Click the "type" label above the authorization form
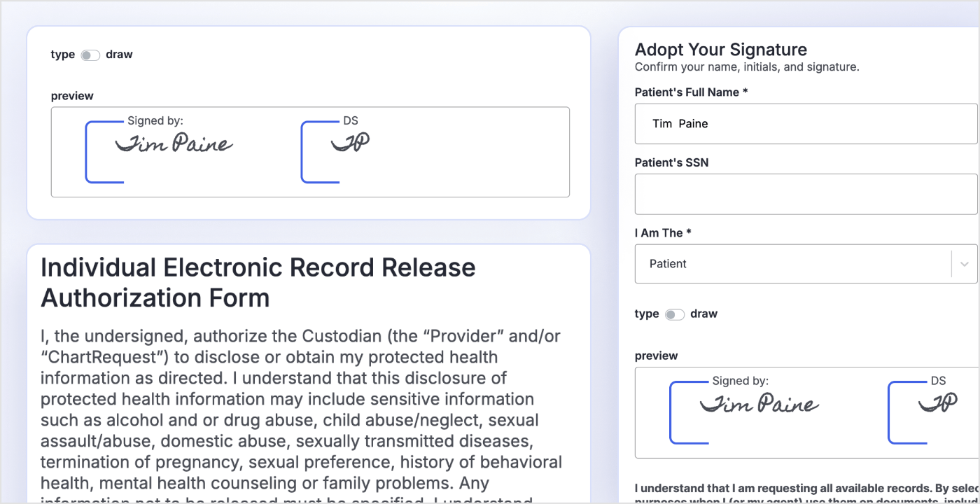Screen dimensions: 980x504 click(x=63, y=55)
